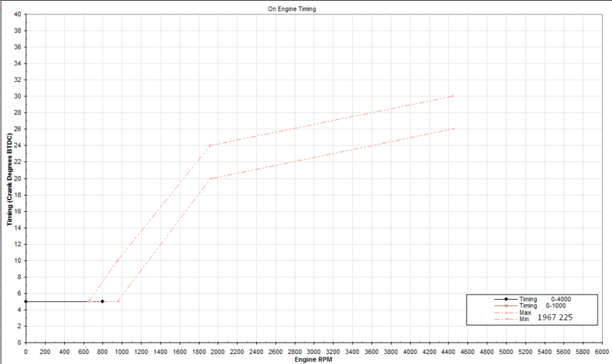Click the Max curve start point near 650 RPM

[x=89, y=301]
